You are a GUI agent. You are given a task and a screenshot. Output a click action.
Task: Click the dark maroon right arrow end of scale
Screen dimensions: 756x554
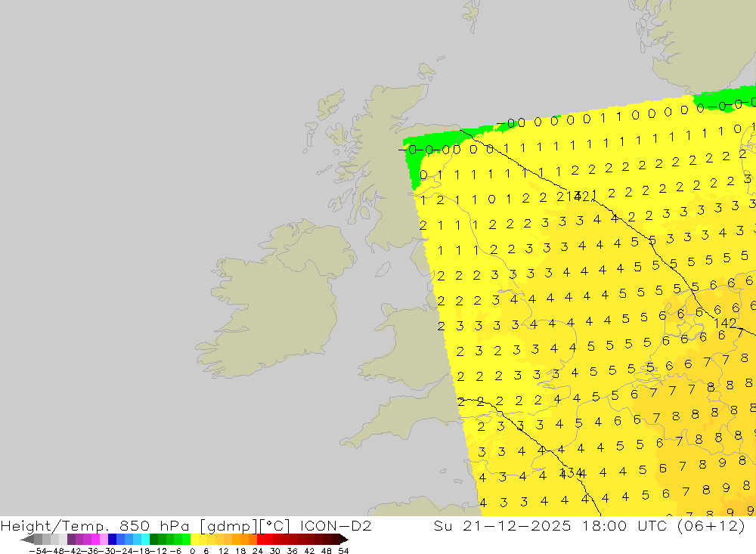[x=344, y=539]
